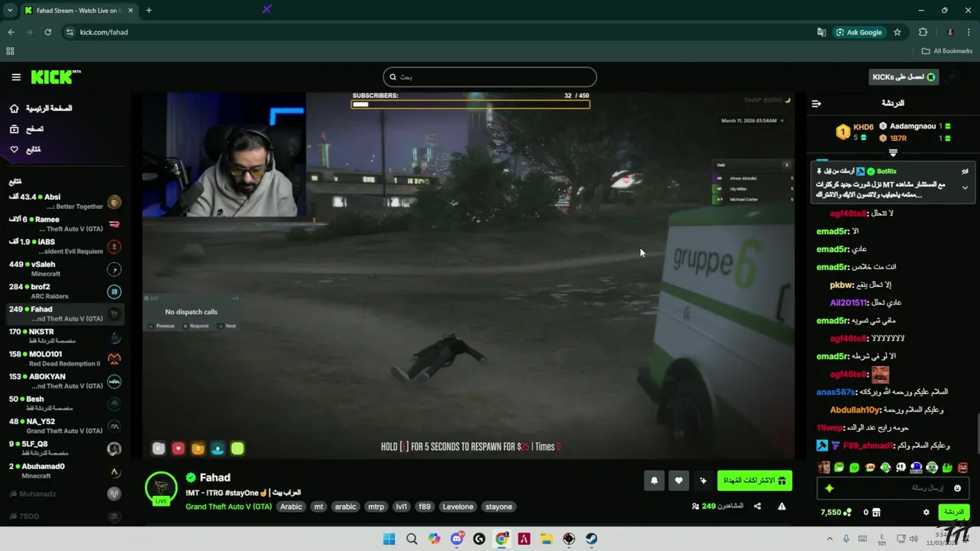This screenshot has height=551, width=980.
Task: Open browser extensions puzzle icon
Action: (x=923, y=32)
